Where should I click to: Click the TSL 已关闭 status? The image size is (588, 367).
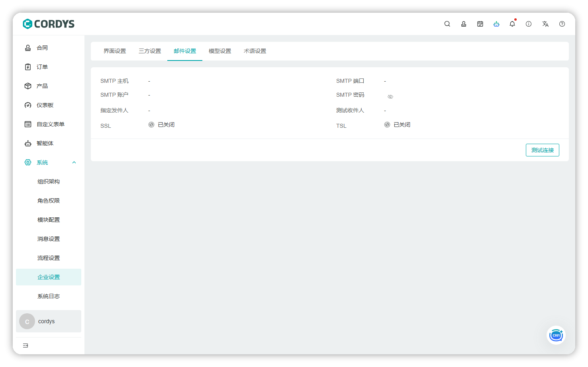click(397, 125)
